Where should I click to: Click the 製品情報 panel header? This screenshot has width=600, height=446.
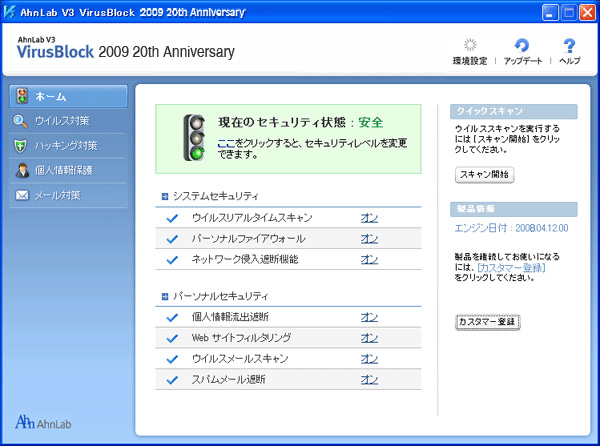click(514, 209)
